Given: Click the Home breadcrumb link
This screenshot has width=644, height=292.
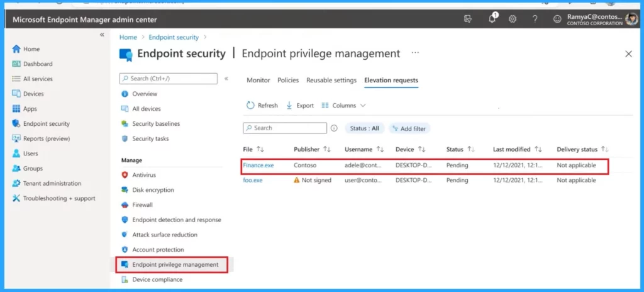Looking at the screenshot, I should pyautogui.click(x=128, y=37).
